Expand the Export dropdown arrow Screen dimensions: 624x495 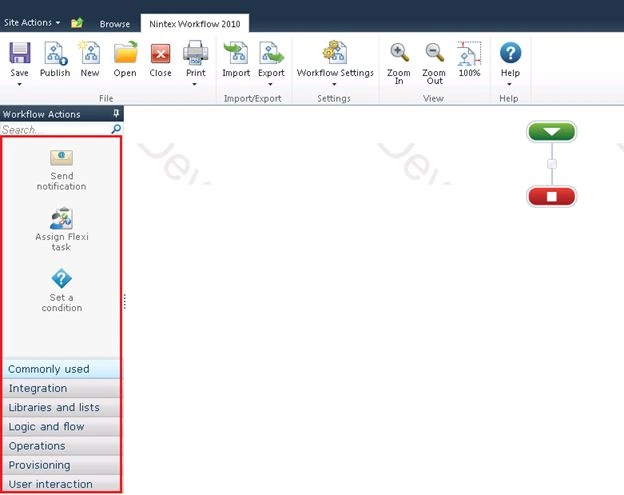point(270,84)
